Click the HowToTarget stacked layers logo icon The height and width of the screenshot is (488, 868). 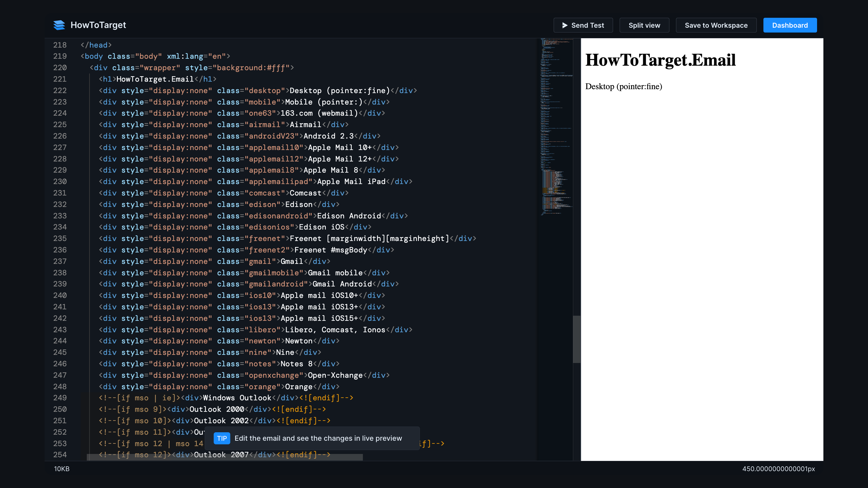(x=59, y=25)
